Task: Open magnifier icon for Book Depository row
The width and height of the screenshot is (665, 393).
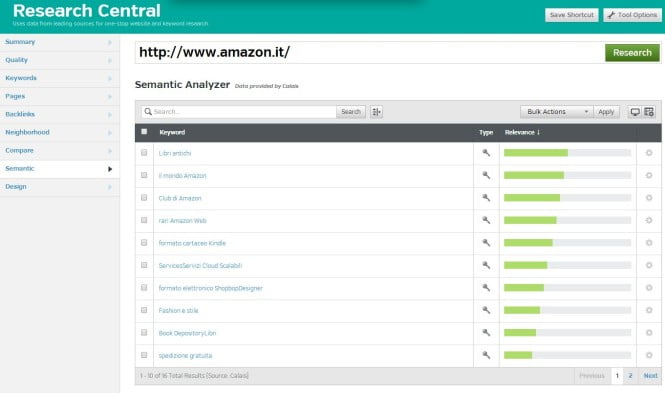Action: [486, 333]
